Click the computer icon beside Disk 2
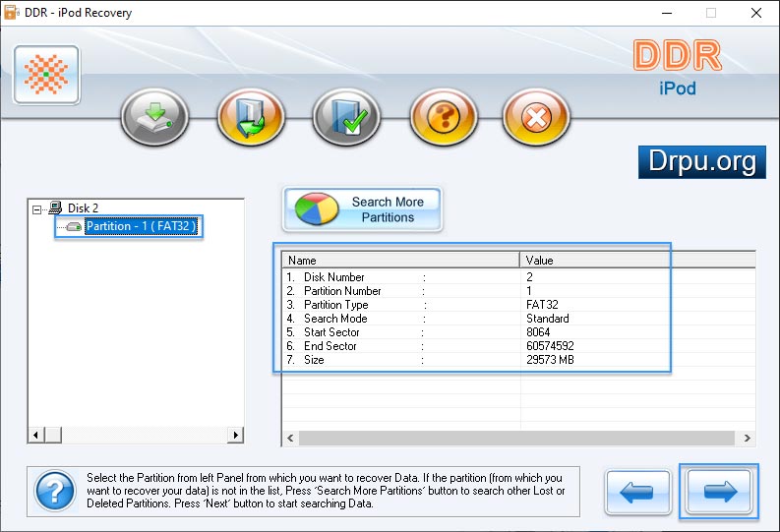This screenshot has width=780, height=532. (x=55, y=207)
